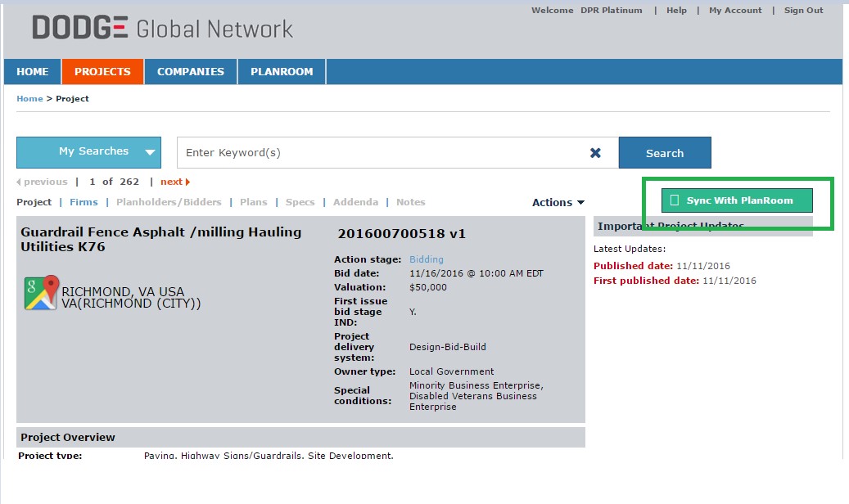
Task: Open the Planholders/Bidders tab
Action: pos(169,202)
